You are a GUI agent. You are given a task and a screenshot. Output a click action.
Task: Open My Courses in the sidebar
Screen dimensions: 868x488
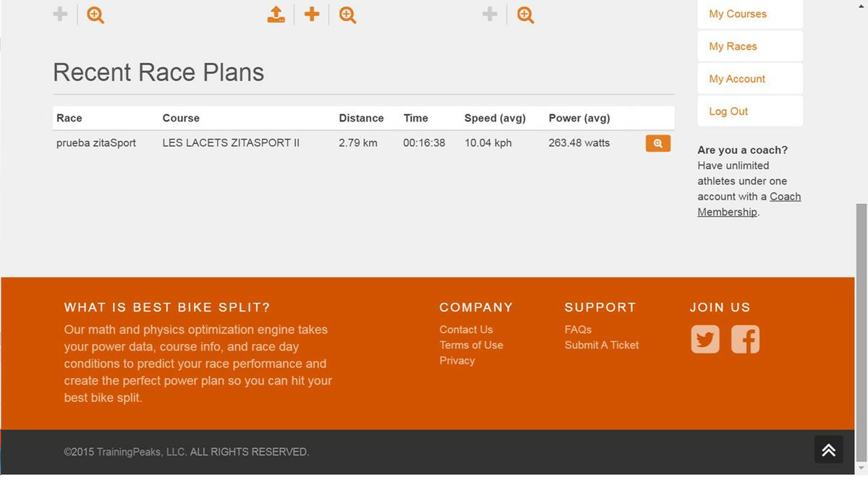[x=738, y=14]
